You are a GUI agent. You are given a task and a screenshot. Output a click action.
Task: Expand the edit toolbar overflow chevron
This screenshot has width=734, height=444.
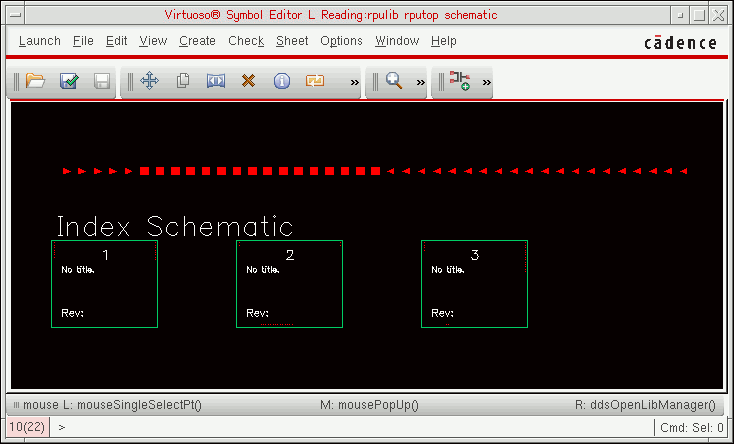355,83
